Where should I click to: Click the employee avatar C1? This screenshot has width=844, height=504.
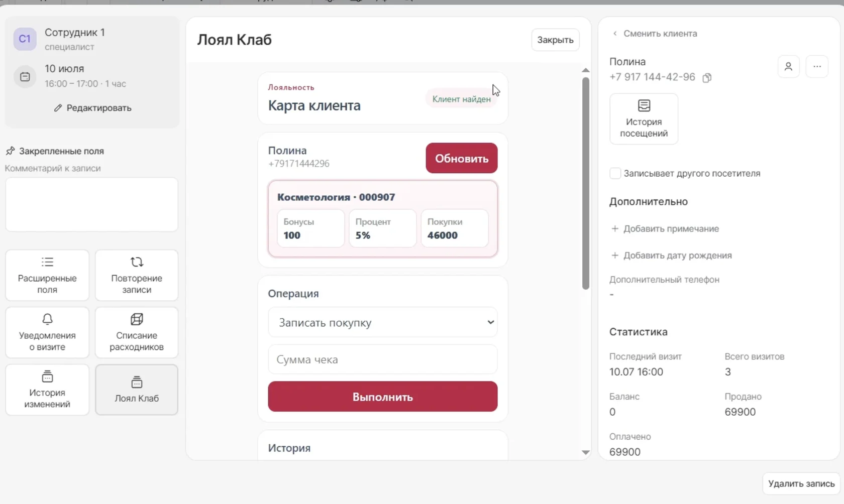pyautogui.click(x=25, y=39)
